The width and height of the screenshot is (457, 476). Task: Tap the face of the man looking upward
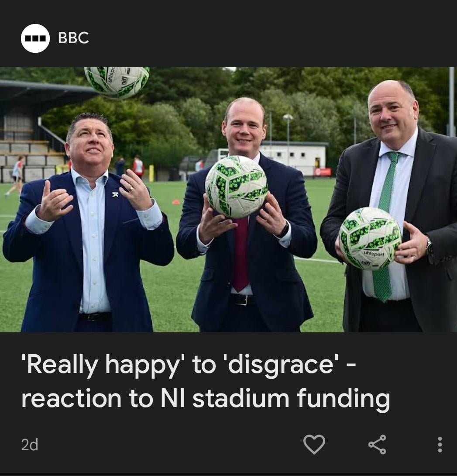[x=90, y=146]
